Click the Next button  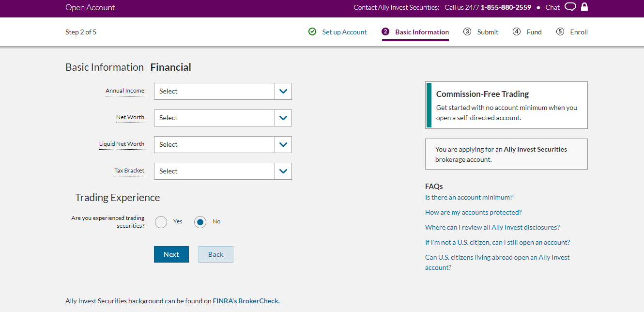click(171, 254)
